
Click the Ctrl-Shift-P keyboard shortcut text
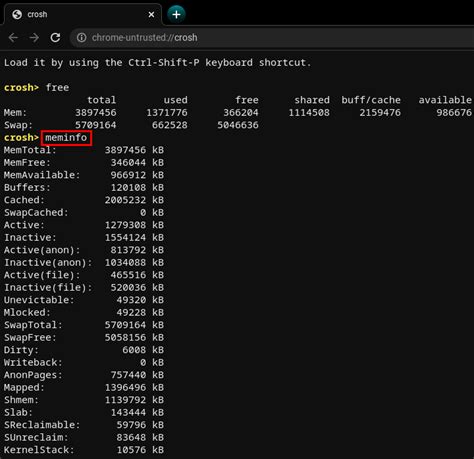click(x=164, y=63)
